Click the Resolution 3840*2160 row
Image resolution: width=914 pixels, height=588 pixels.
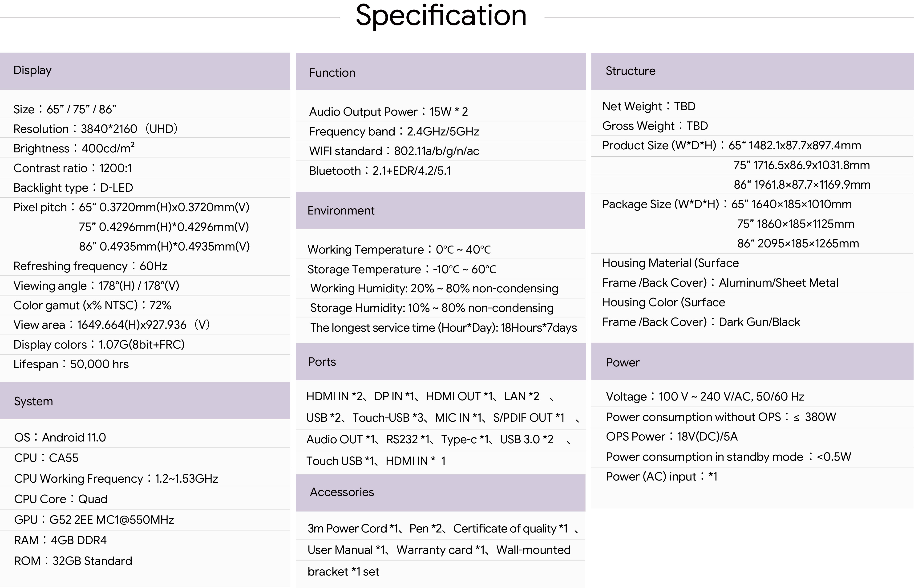pos(145,129)
